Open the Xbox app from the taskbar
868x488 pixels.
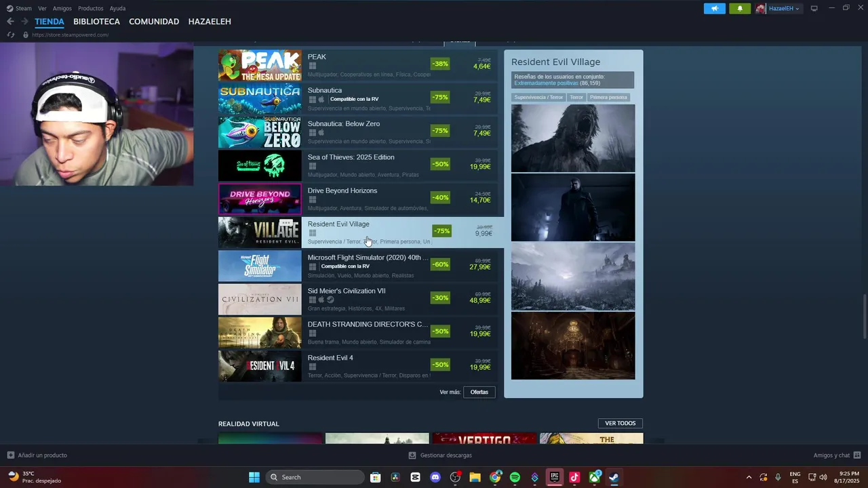(x=595, y=477)
